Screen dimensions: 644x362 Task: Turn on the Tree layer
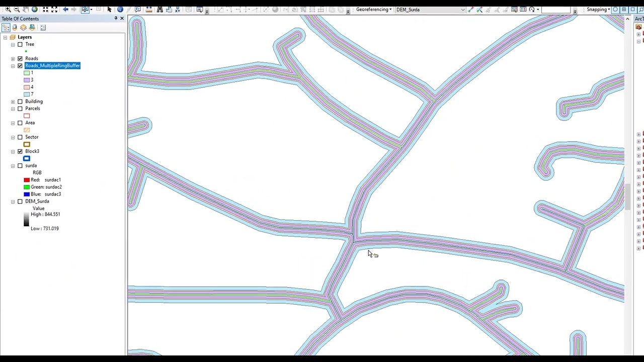[x=20, y=44]
